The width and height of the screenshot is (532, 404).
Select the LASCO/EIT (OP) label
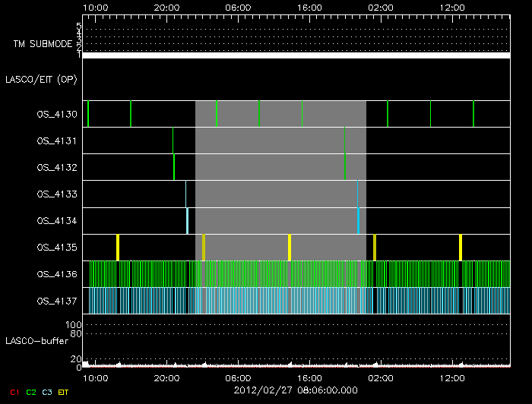pyautogui.click(x=43, y=80)
